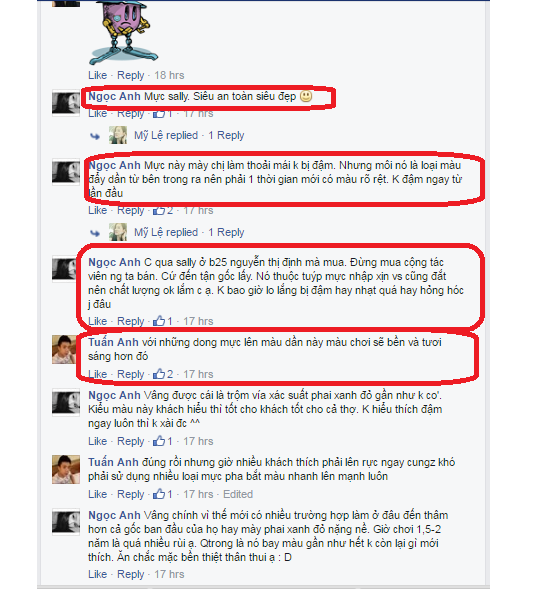The image size is (550, 589).
Task: Click first reply-arrow icon beside Mỹ Lệ replied
Action: tap(95, 136)
